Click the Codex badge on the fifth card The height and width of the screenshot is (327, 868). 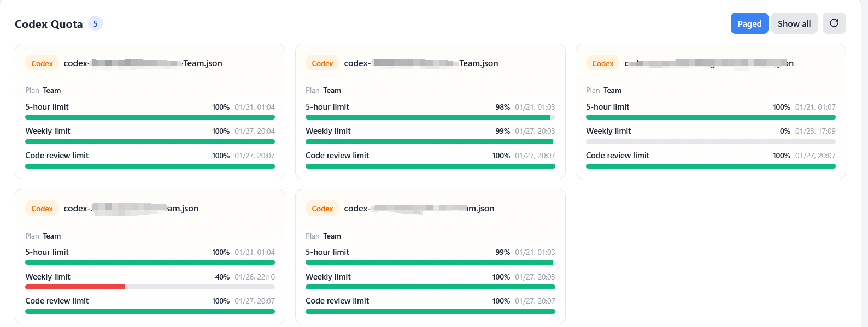pyautogui.click(x=322, y=209)
